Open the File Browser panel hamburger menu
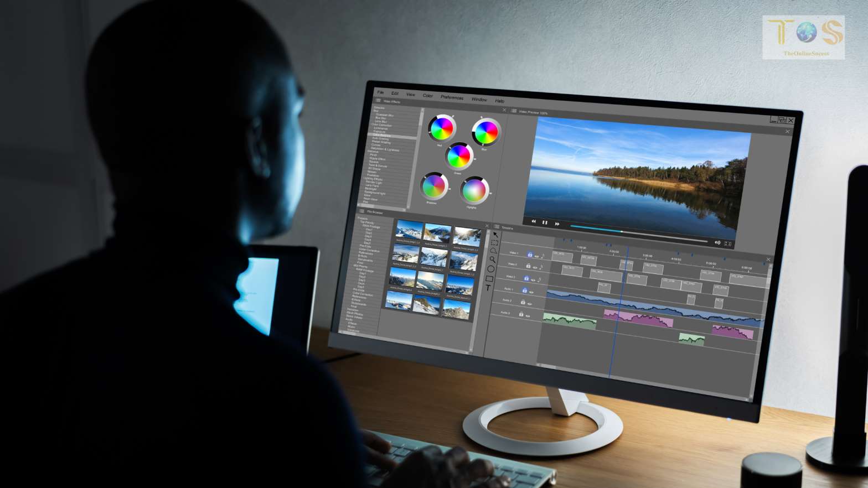This screenshot has width=868, height=488. [x=361, y=211]
